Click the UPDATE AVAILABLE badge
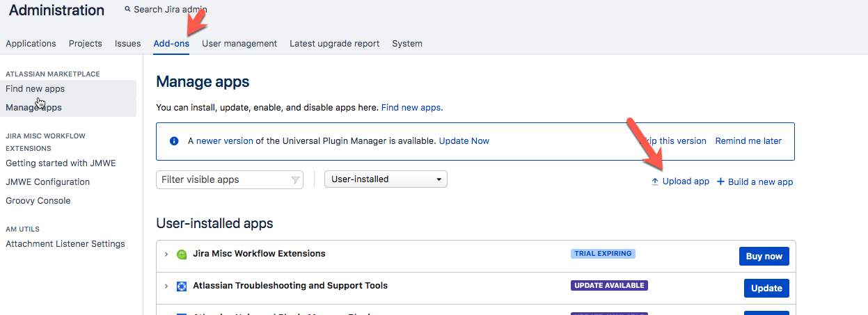Image resolution: width=868 pixels, height=315 pixels. point(609,286)
